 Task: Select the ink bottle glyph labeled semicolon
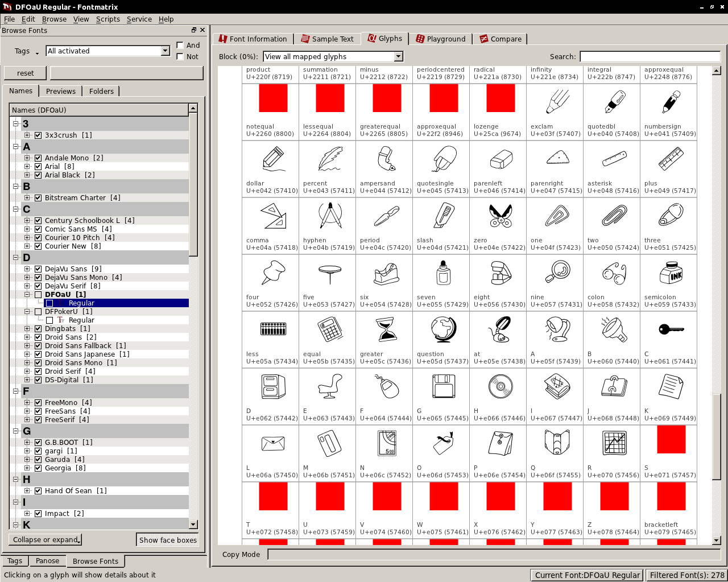click(x=671, y=273)
